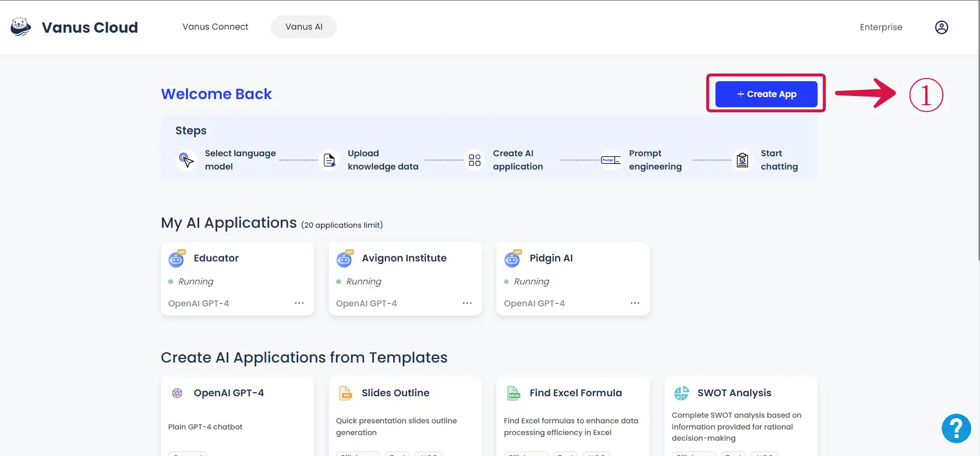Click the Start chatting step label
980x456 pixels.
[x=779, y=160]
